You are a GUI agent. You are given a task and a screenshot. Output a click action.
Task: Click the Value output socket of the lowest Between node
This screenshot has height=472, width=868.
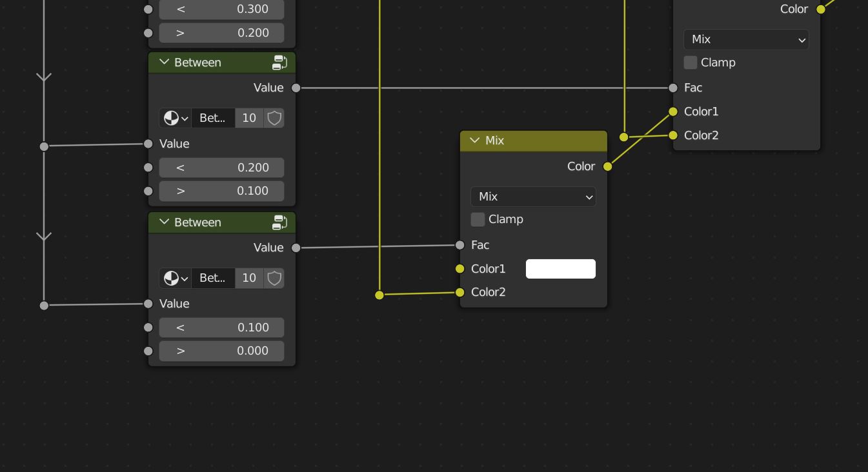point(296,248)
